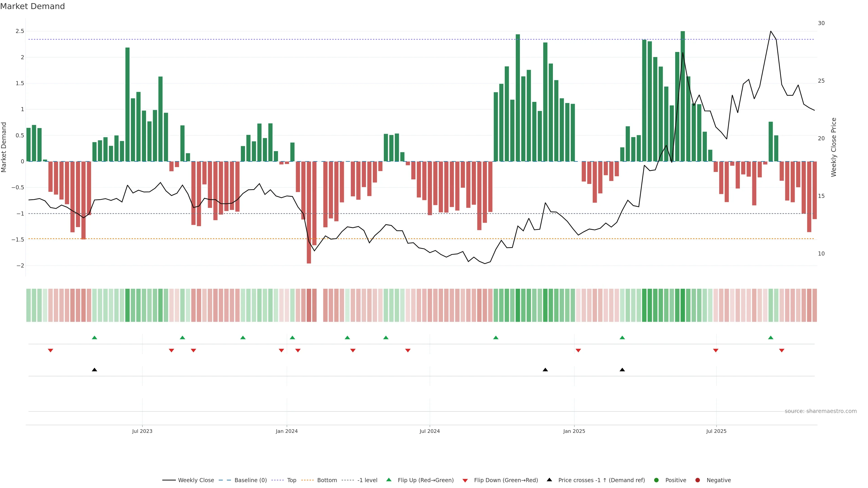Click the darkest green heatmap cell

coord(683,305)
